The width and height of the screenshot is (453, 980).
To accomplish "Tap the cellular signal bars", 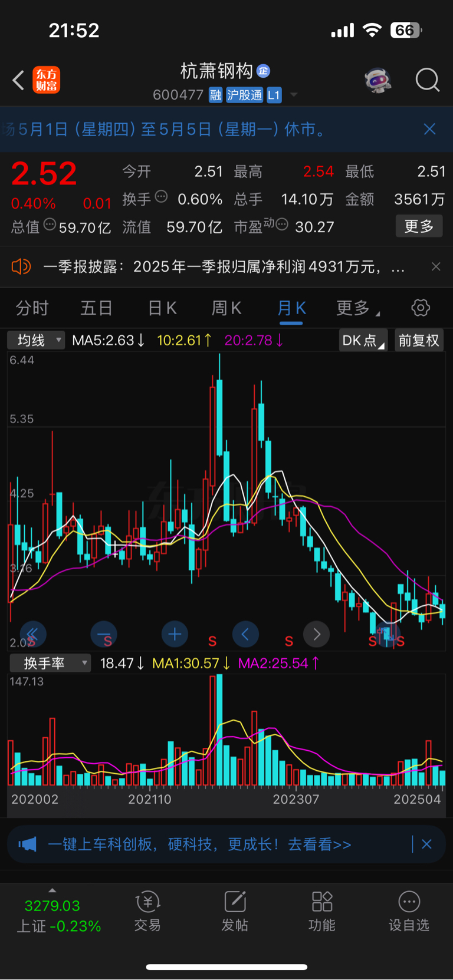I will coord(342,30).
